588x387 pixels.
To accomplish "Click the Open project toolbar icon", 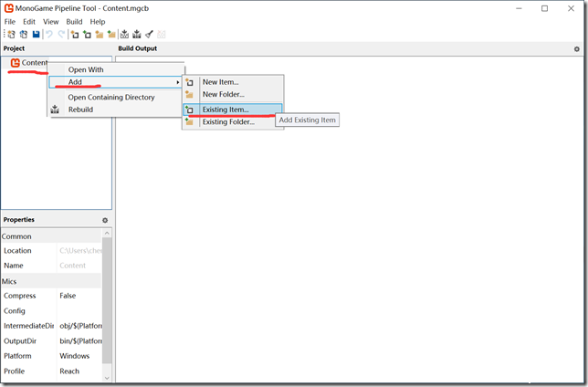I will pyautogui.click(x=24, y=35).
